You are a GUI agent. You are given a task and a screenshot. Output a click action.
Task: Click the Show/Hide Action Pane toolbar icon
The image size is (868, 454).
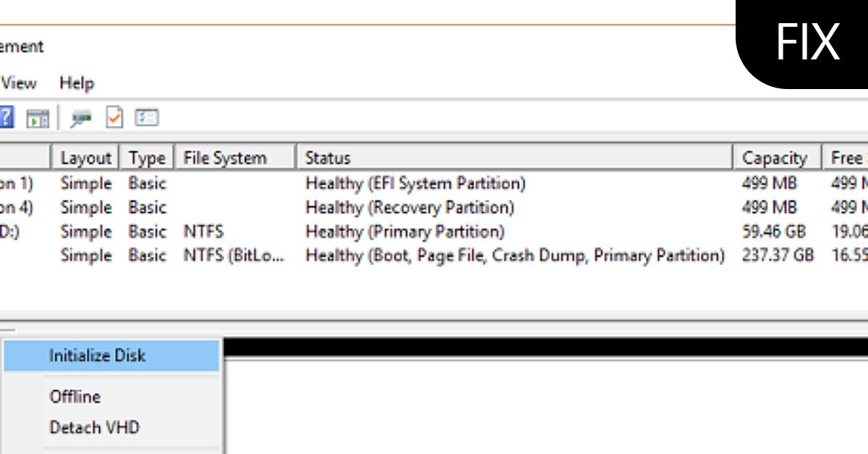[x=38, y=118]
